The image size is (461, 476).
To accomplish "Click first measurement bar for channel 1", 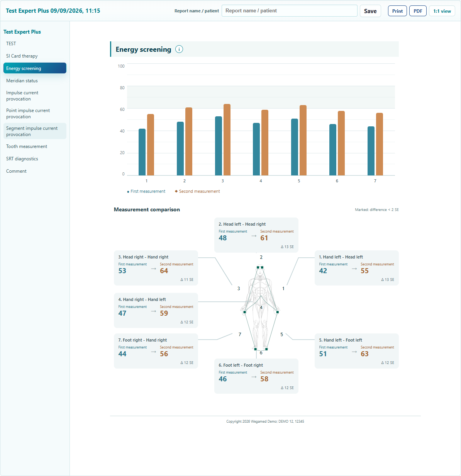I will pos(142,152).
